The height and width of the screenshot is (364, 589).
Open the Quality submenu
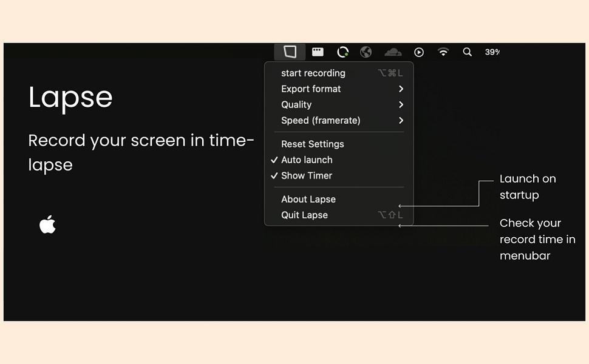coord(339,105)
